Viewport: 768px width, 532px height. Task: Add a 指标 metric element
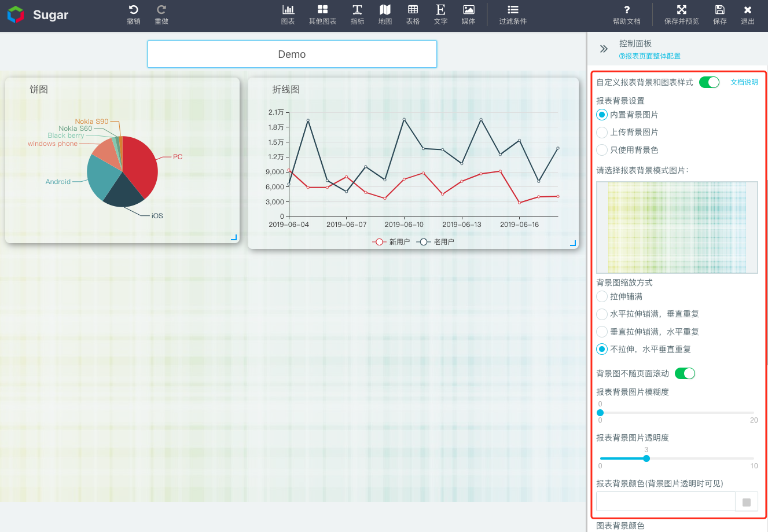pos(357,15)
